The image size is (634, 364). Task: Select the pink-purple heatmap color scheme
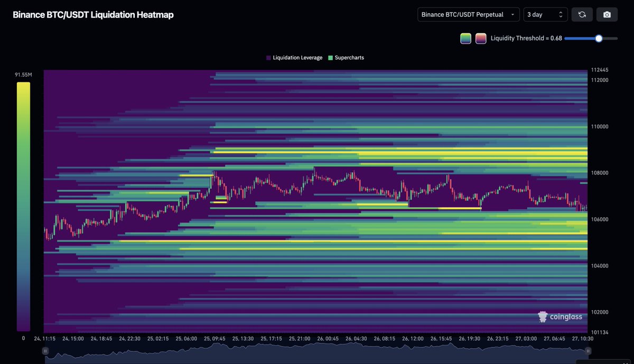(481, 38)
